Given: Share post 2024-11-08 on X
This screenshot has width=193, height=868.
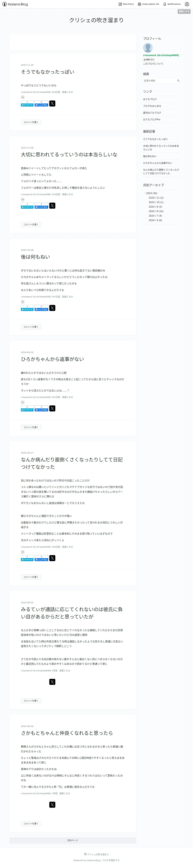Looking at the screenshot, I should pos(52,205).
